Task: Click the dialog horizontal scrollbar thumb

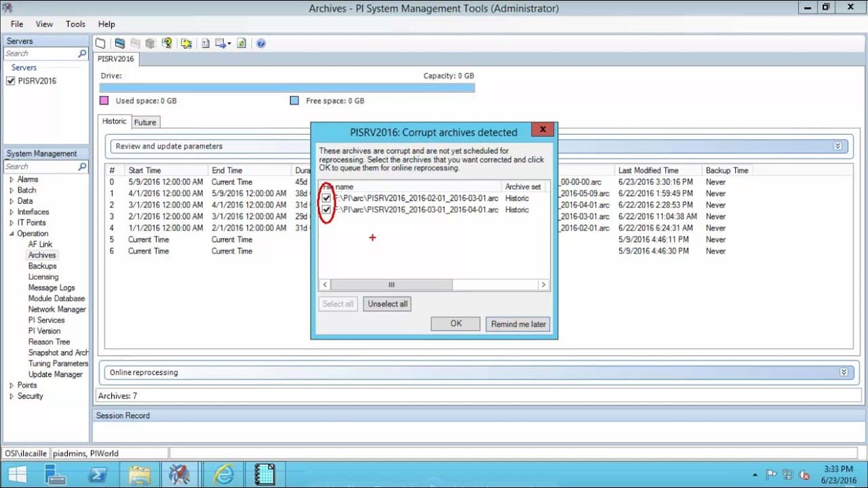Action: pyautogui.click(x=391, y=285)
